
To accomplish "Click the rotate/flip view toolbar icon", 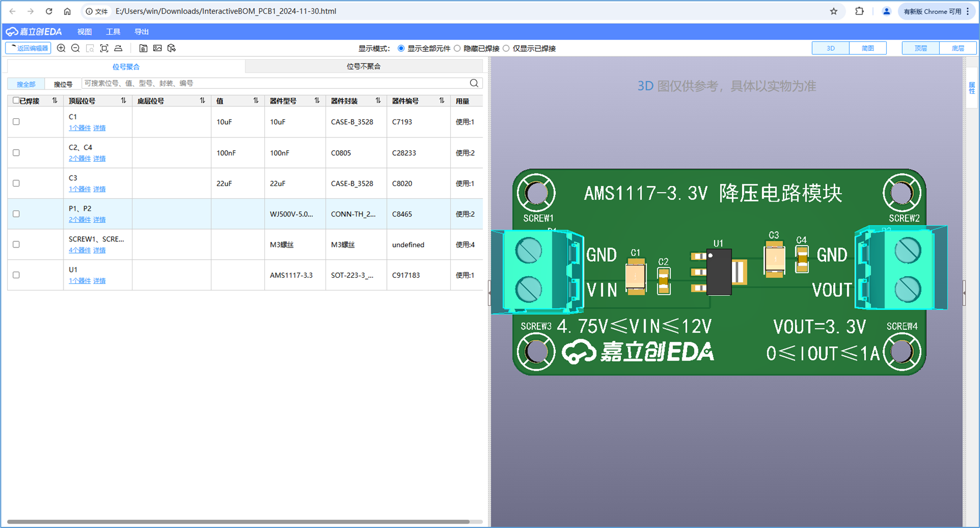I will 118,49.
